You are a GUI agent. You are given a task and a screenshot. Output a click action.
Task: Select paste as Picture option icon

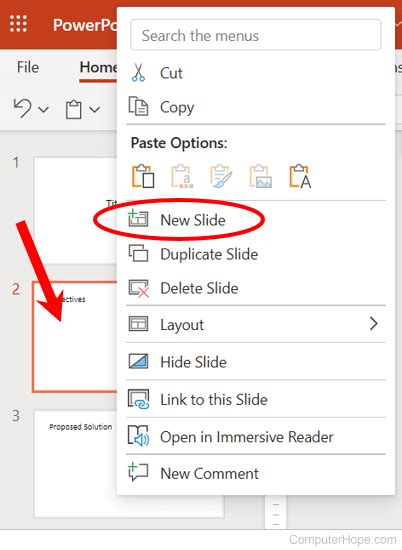261,176
